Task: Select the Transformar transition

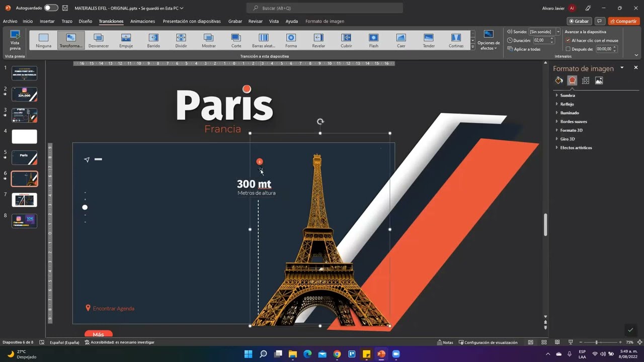Action: pyautogui.click(x=71, y=40)
